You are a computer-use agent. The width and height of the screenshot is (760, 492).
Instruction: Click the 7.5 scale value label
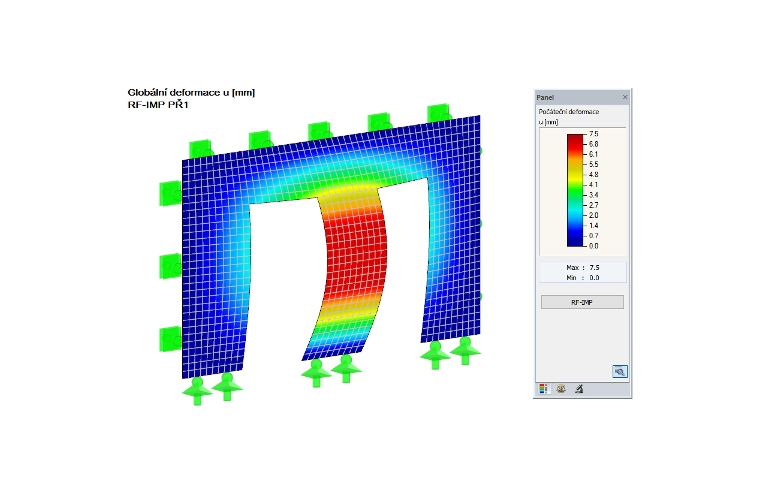(x=594, y=134)
